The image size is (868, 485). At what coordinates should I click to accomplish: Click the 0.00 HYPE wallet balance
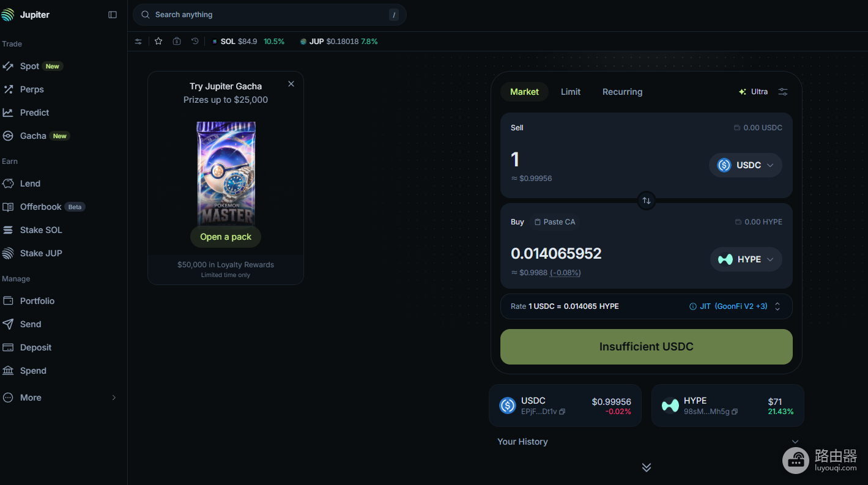point(759,222)
